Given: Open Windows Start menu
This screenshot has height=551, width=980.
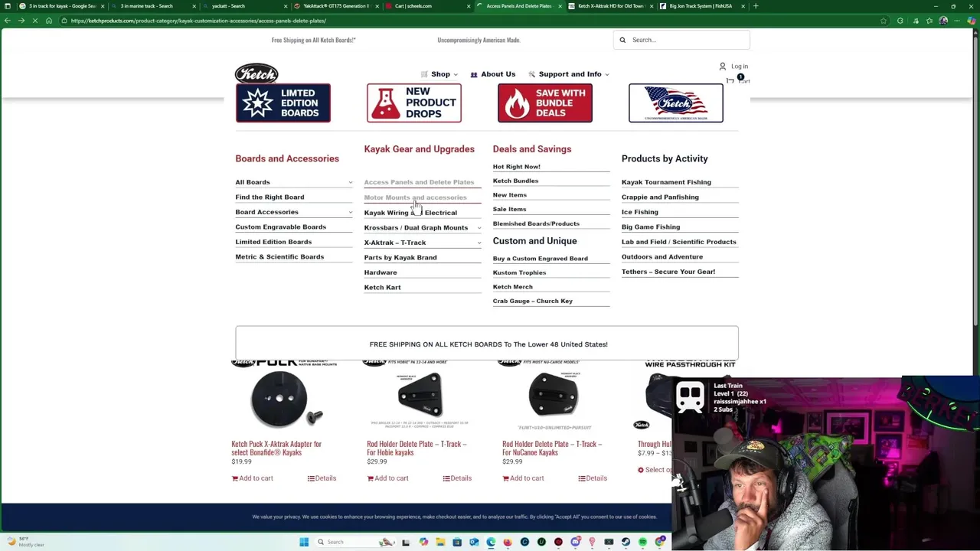Looking at the screenshot, I should point(304,542).
